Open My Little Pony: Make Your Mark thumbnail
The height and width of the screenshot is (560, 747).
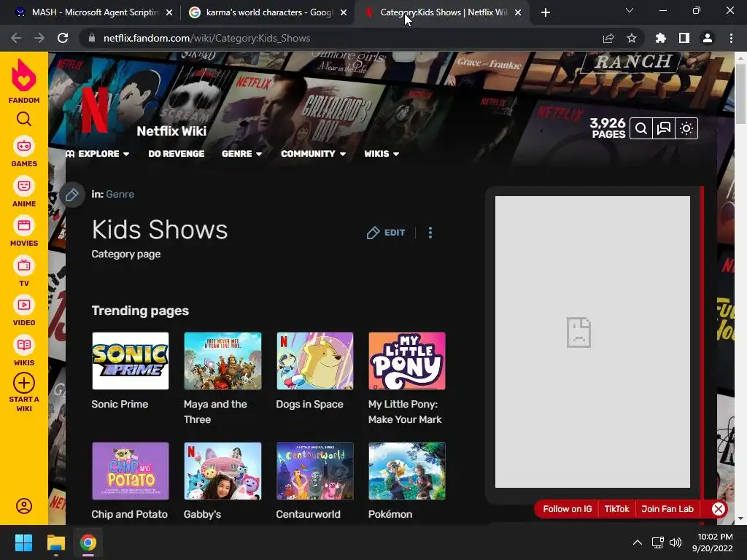(x=407, y=361)
